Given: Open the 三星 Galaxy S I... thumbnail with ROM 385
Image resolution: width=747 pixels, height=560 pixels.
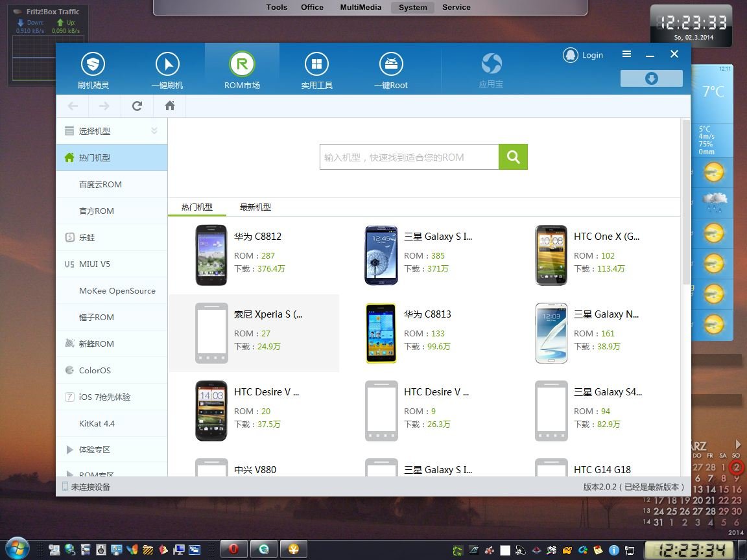Looking at the screenshot, I should coord(381,255).
